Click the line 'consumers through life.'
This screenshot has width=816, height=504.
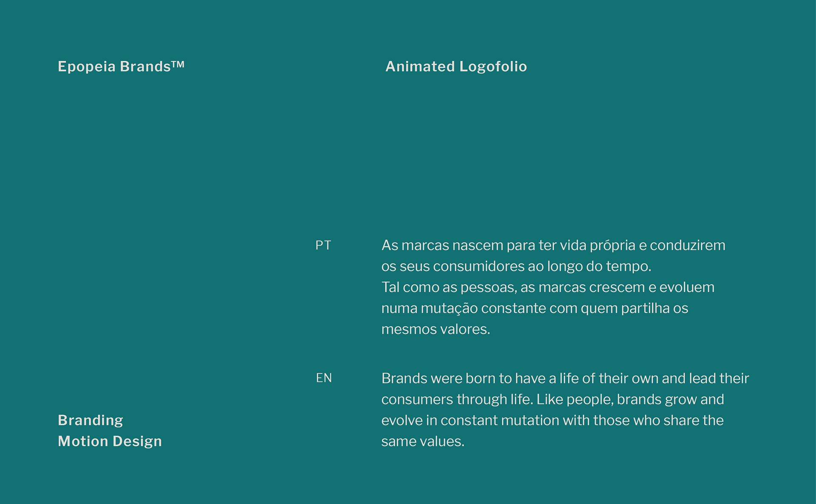click(552, 399)
